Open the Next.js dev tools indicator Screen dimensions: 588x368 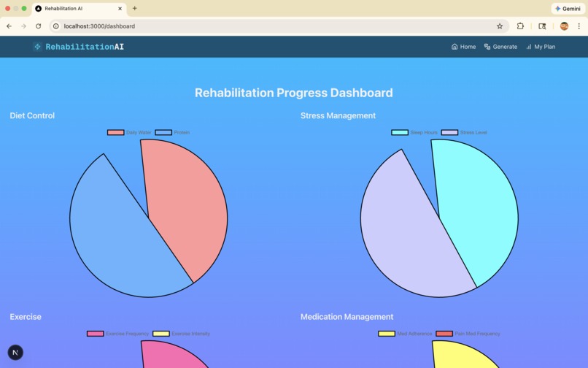tap(15, 352)
